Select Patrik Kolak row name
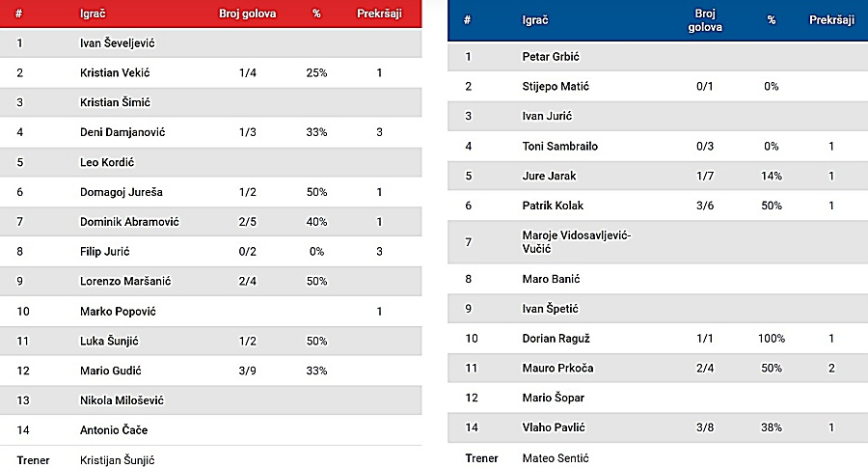 [553, 206]
